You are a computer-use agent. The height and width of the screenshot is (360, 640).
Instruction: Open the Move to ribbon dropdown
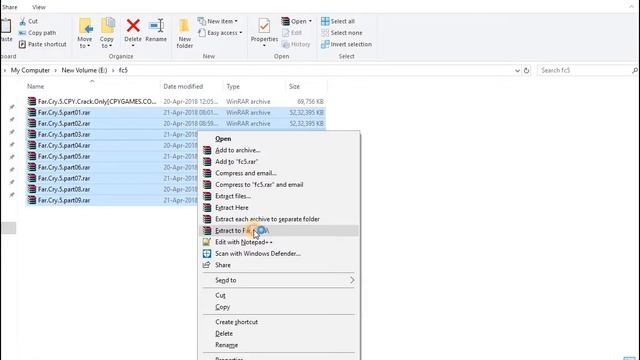pyautogui.click(x=85, y=33)
